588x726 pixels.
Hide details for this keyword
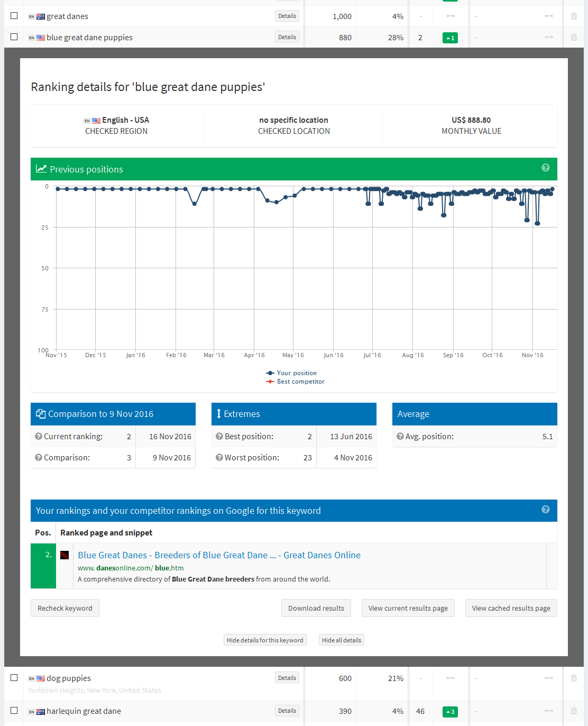tap(265, 640)
